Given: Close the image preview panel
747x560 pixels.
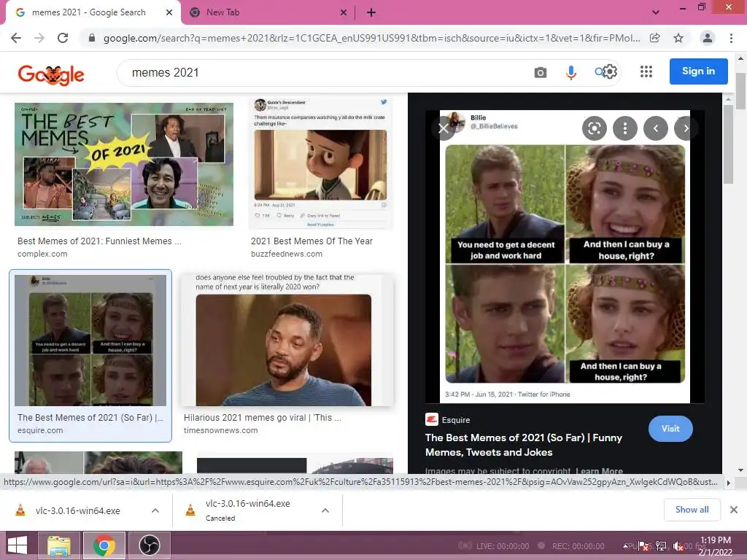Looking at the screenshot, I should click(x=443, y=128).
